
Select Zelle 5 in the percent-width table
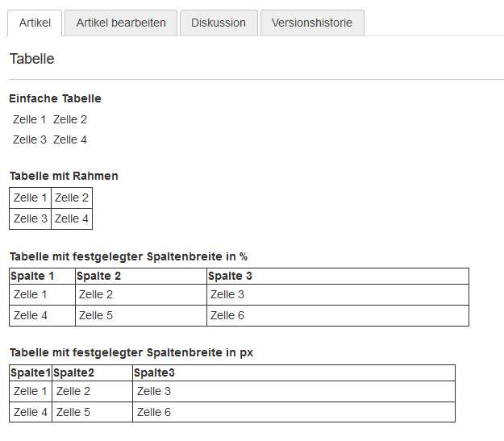tap(96, 315)
